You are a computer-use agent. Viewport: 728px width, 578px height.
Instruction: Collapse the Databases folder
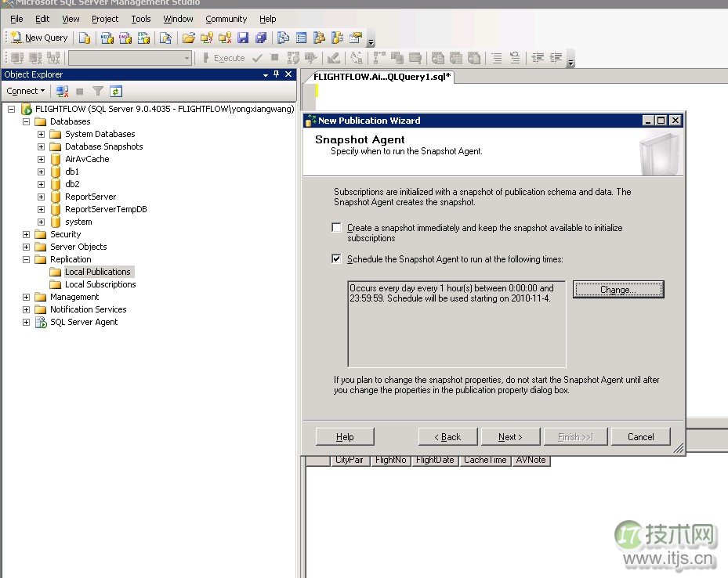tap(26, 121)
